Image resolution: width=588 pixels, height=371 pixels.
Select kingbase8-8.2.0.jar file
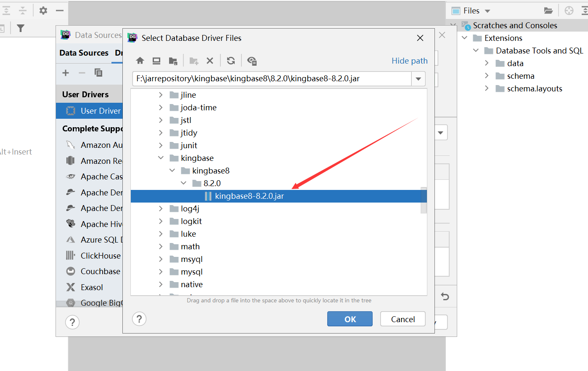click(x=278, y=196)
